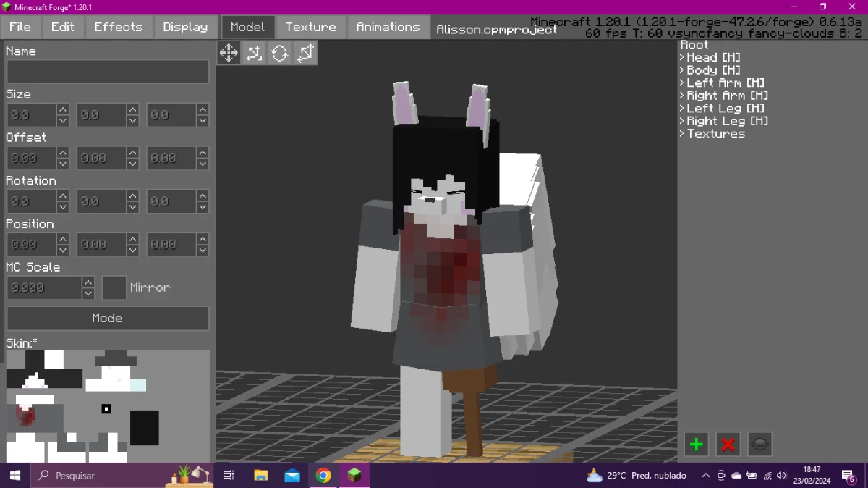This screenshot has width=868, height=488.
Task: Show hidden system tray icons
Action: click(706, 476)
